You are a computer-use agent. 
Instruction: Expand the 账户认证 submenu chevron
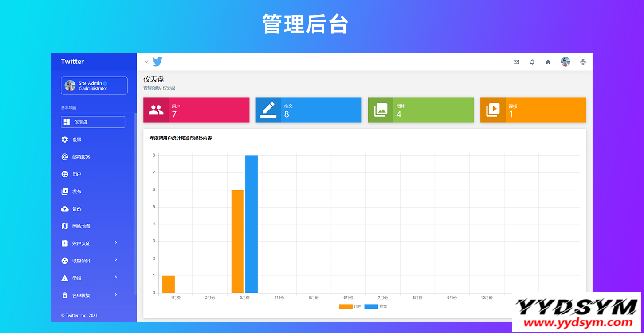(x=116, y=243)
